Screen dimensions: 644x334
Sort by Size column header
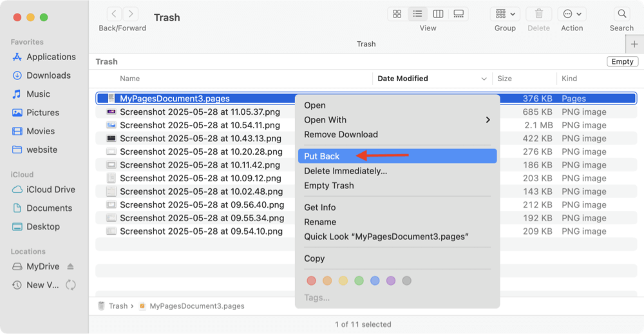point(504,78)
